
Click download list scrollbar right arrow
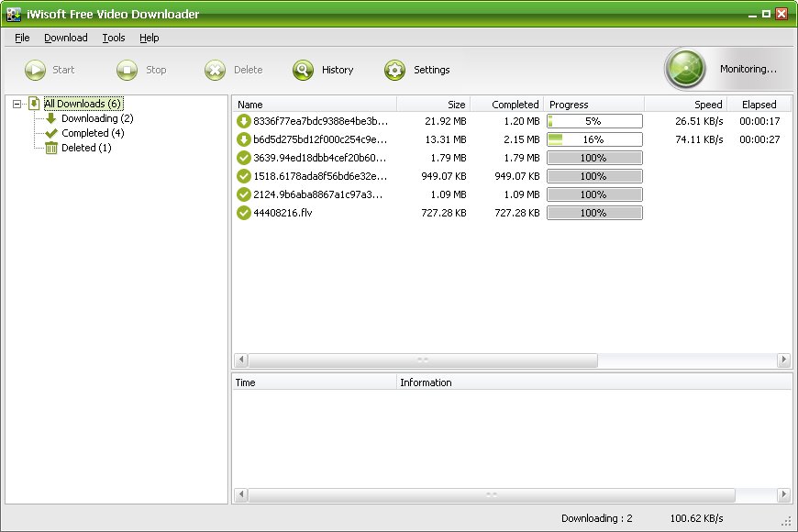click(x=783, y=360)
